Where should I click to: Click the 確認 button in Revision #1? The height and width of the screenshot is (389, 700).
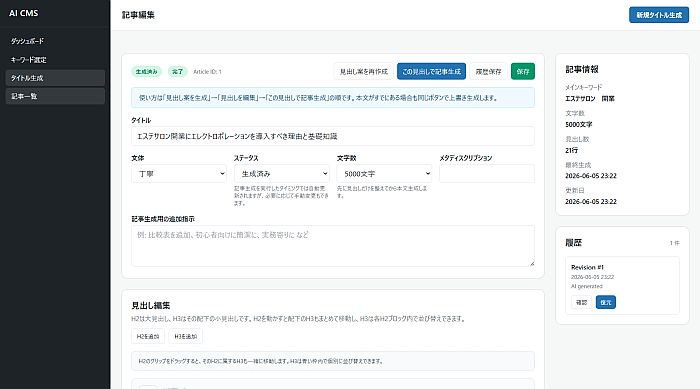pyautogui.click(x=581, y=302)
